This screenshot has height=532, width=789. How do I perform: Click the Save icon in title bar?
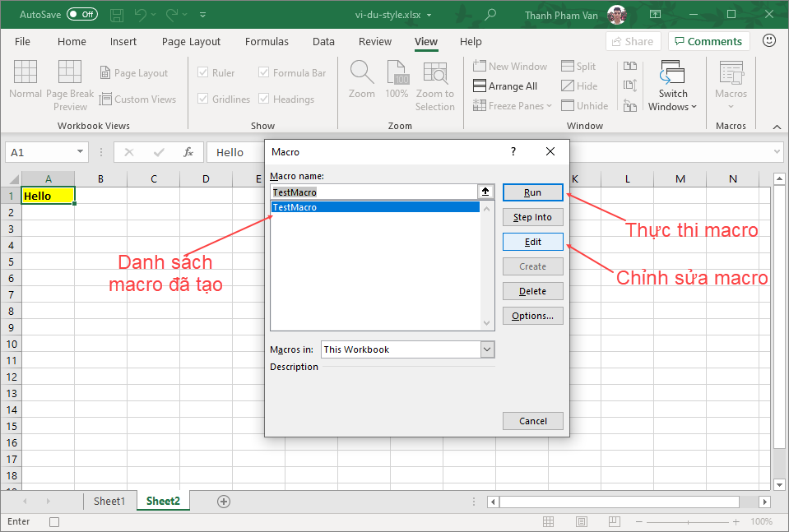coord(117,15)
